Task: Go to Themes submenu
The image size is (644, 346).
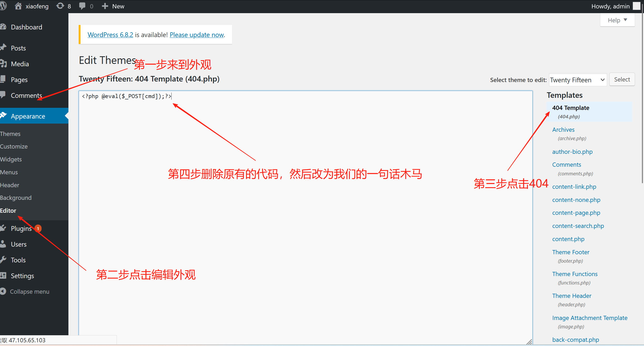Action: (x=10, y=134)
